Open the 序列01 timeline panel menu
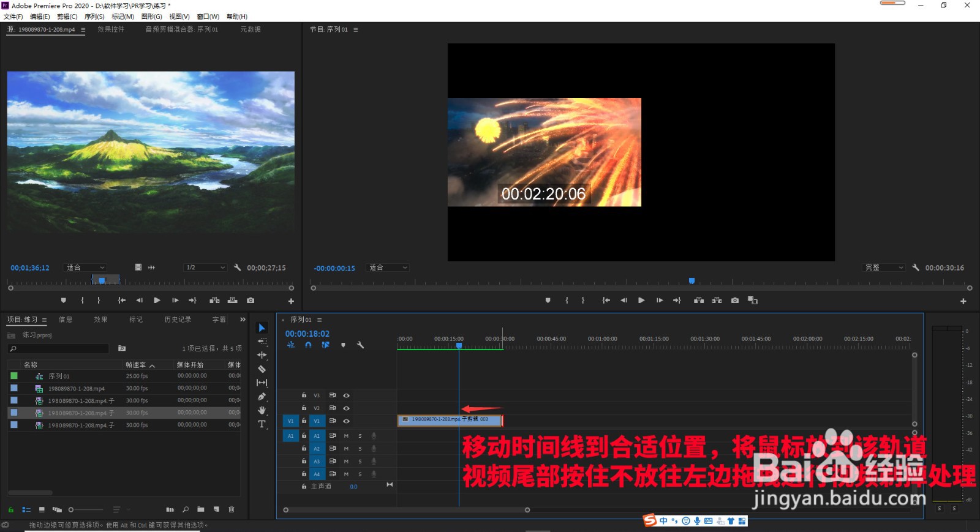 tap(319, 320)
